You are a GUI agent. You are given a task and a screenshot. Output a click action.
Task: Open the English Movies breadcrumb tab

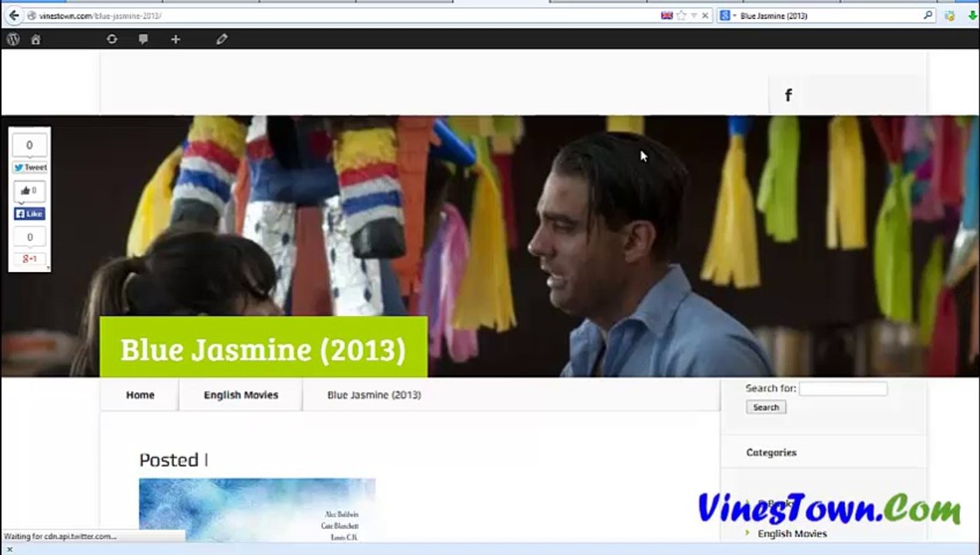click(241, 395)
